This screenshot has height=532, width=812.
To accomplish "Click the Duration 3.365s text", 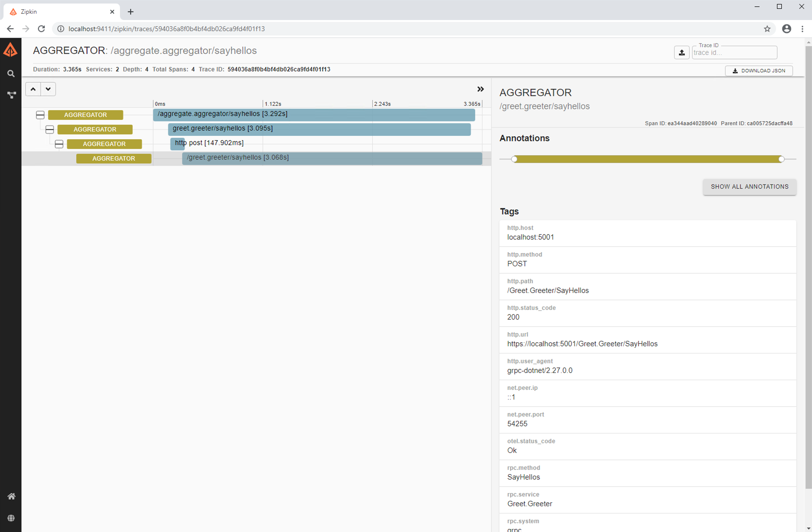I will pyautogui.click(x=57, y=69).
